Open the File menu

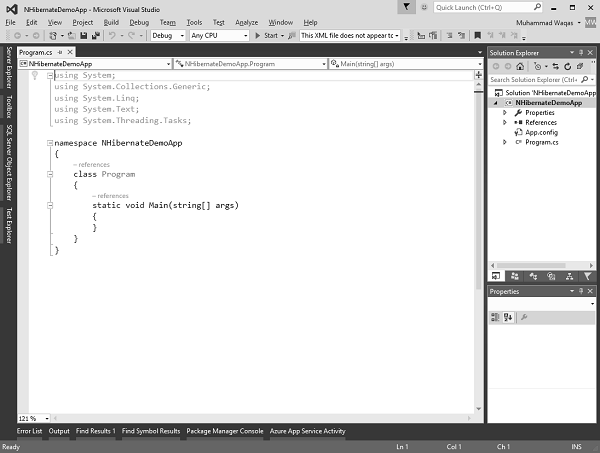click(x=10, y=23)
